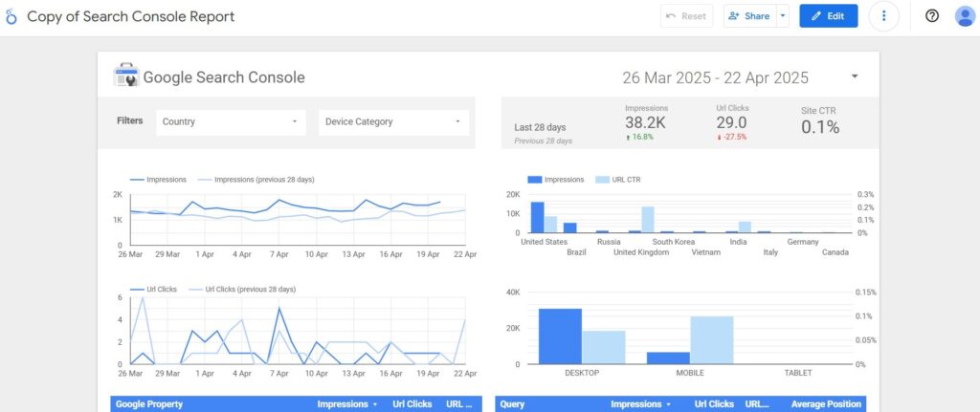Image resolution: width=980 pixels, height=412 pixels.
Task: Click the Previous 28 days label
Action: (x=544, y=141)
